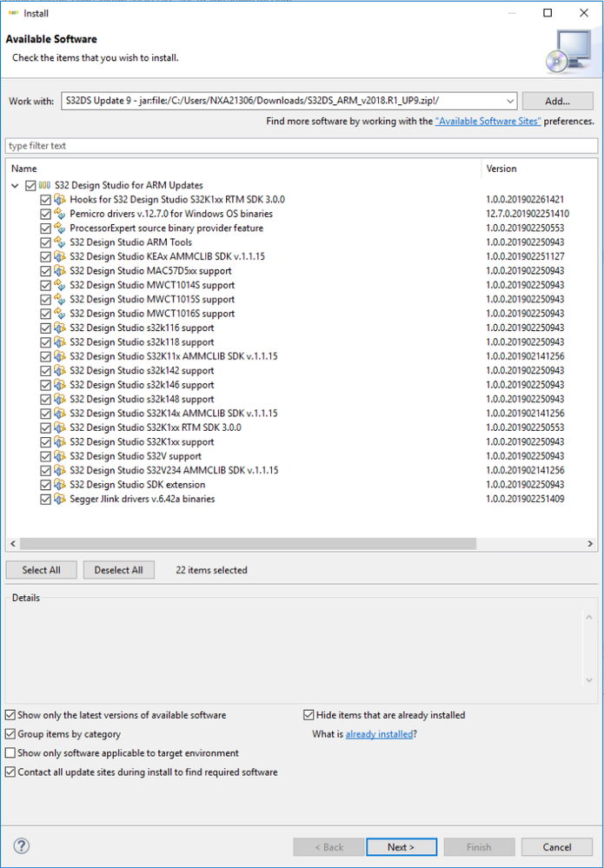Select version 1.0.0.201902251409 cell
The height and width of the screenshot is (868, 604).
coord(526,500)
